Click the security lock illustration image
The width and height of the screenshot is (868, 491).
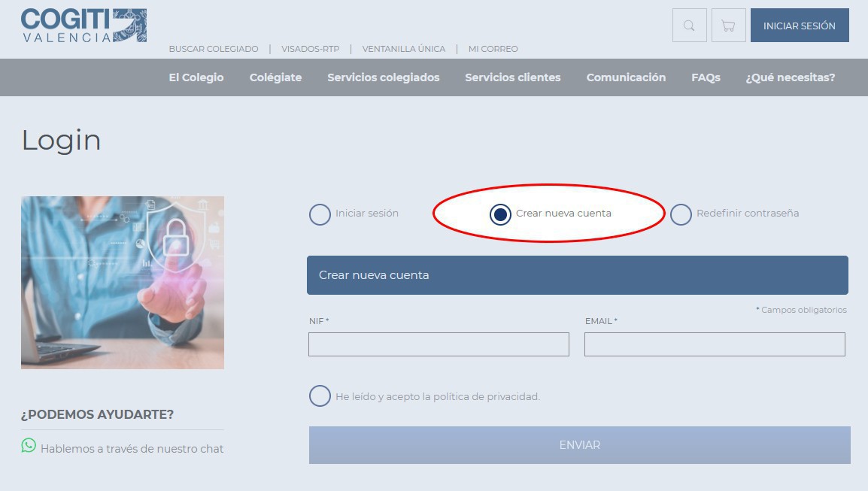tap(123, 282)
